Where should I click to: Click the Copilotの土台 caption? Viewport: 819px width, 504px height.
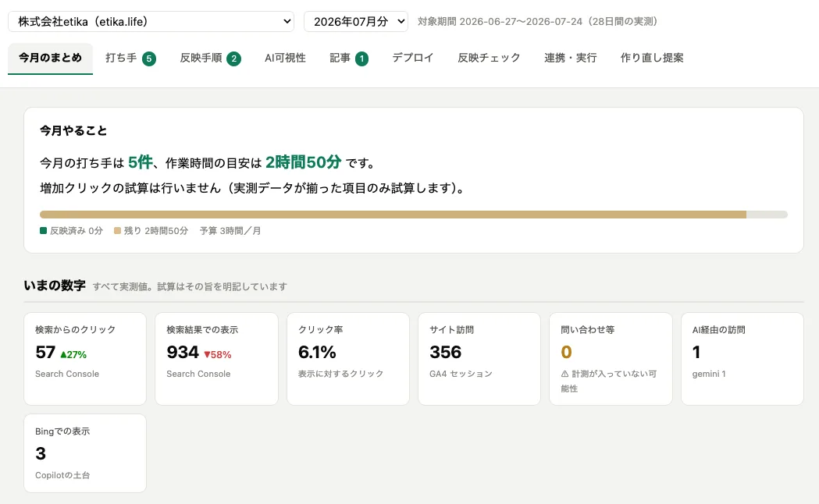pos(62,475)
